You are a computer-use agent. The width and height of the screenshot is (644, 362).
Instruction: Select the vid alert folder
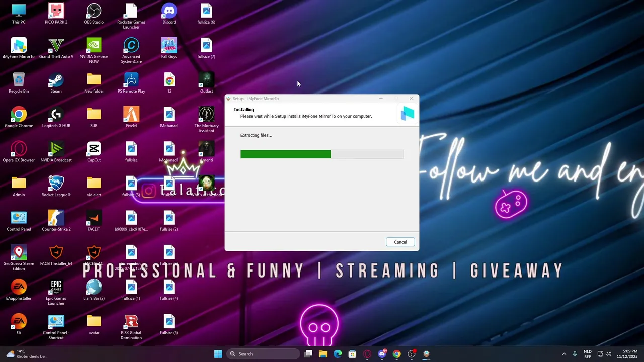(94, 187)
